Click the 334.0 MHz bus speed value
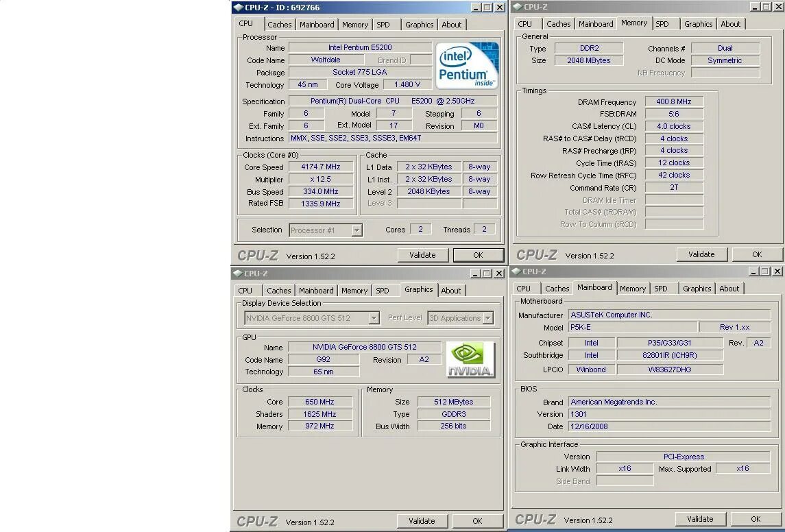Viewport: 785px width, 532px height. (320, 192)
